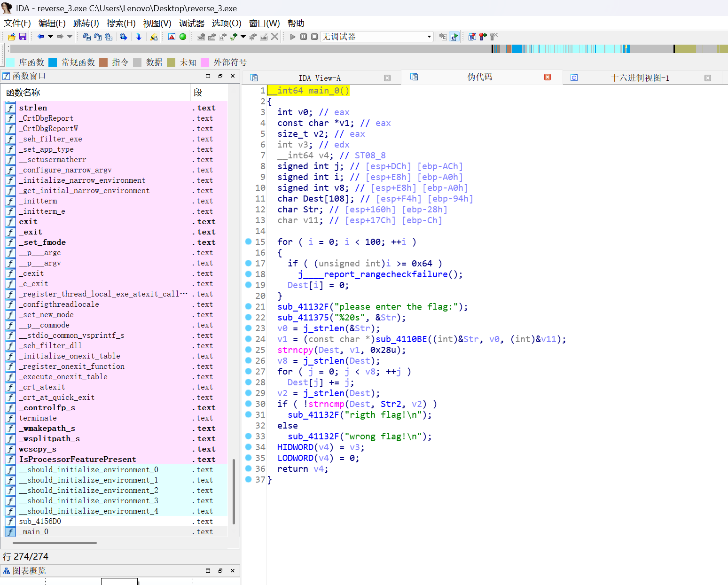Click the add breakpoint icon
This screenshot has width=728, height=585.
[483, 37]
